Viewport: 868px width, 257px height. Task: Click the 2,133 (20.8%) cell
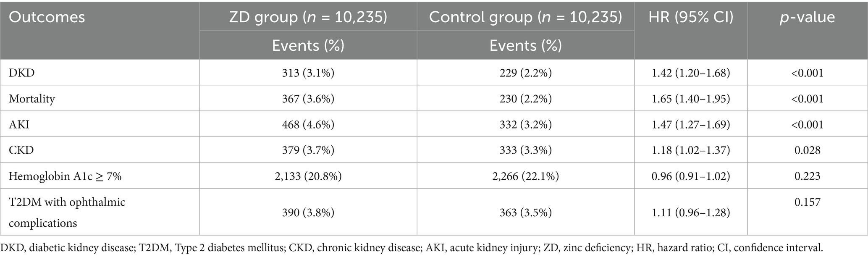point(308,176)
